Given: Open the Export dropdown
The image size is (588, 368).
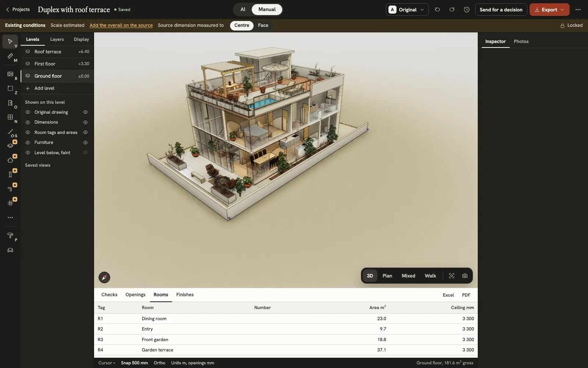Looking at the screenshot, I should (549, 10).
